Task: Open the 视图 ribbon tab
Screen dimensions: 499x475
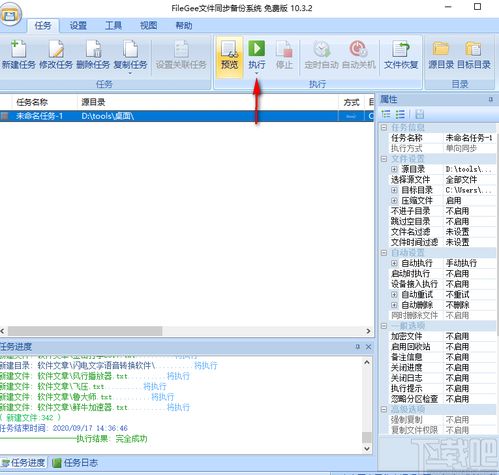Action: [148, 25]
